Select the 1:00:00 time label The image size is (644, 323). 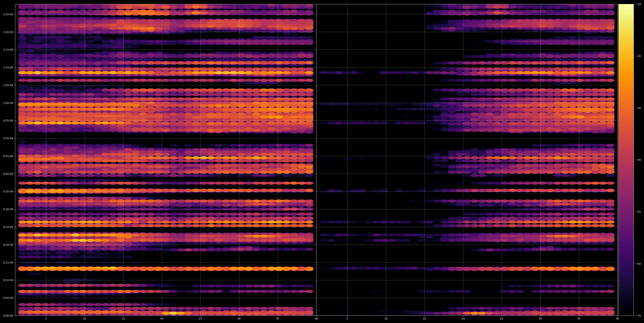(8, 103)
